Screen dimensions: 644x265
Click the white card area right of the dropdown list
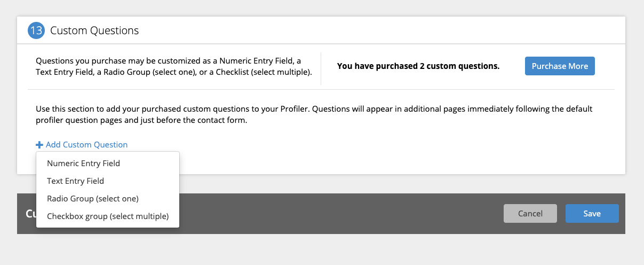(x=400, y=160)
